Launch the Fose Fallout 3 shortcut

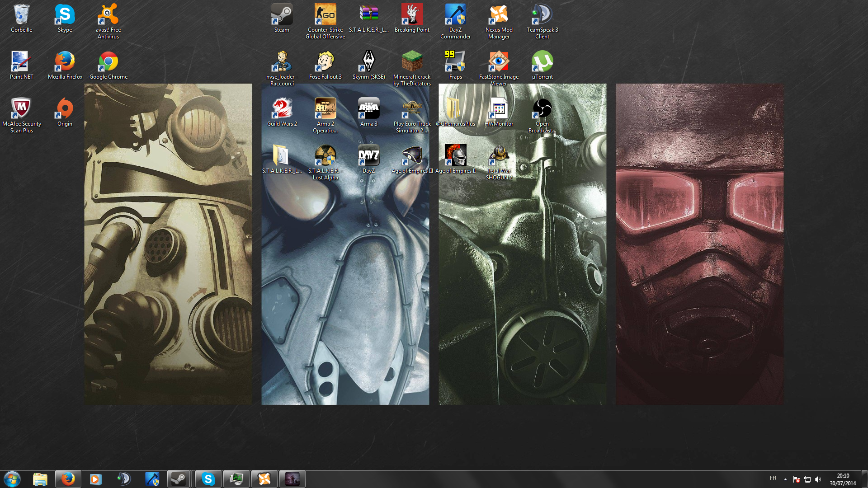tap(325, 66)
